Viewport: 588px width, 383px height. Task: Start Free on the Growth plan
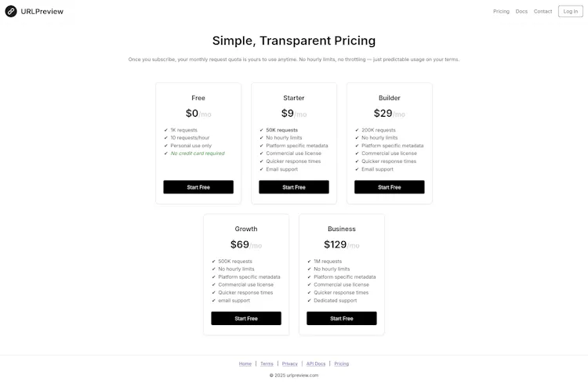coord(246,318)
